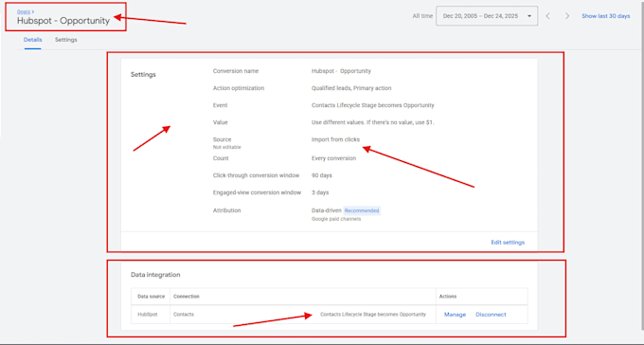Click Manage for HubSpot data source
The image size is (644, 345).
click(x=456, y=315)
